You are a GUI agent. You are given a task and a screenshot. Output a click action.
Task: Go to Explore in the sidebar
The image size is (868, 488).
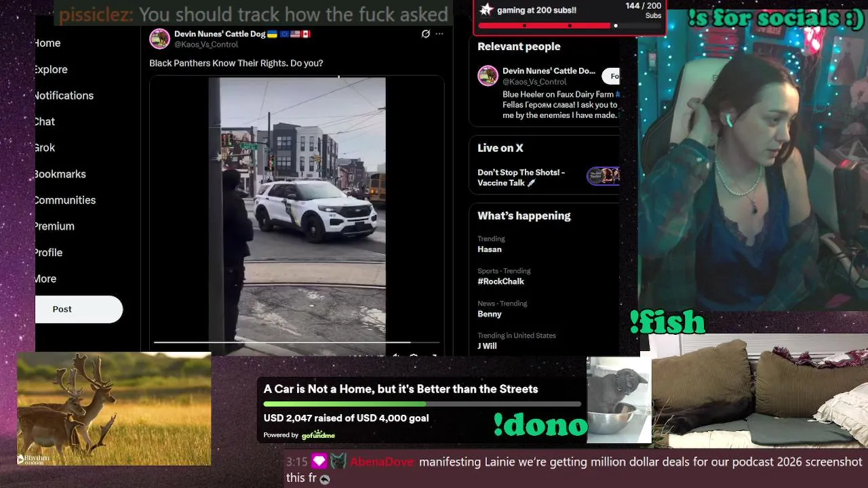pos(51,69)
